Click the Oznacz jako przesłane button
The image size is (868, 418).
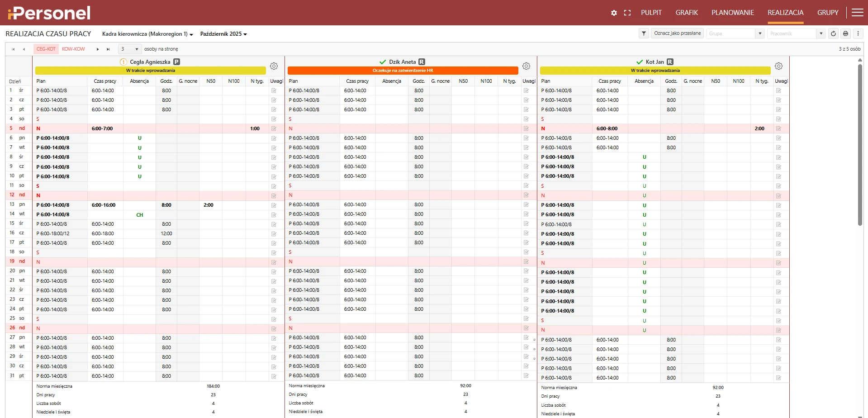[x=677, y=33]
